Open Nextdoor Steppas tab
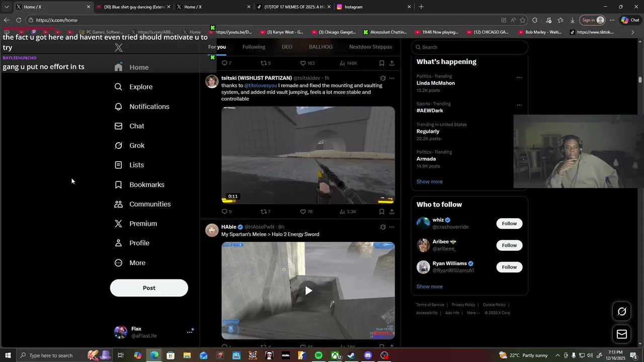 coord(371,47)
